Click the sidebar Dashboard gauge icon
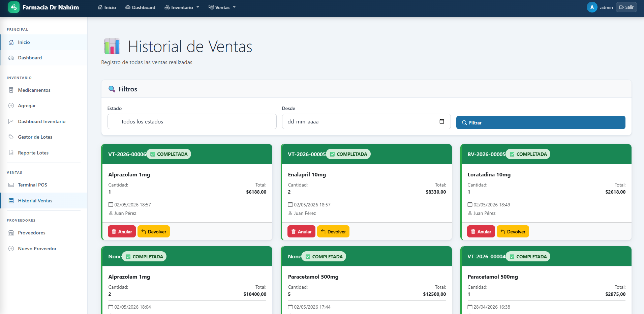The height and width of the screenshot is (314, 644). point(11,58)
